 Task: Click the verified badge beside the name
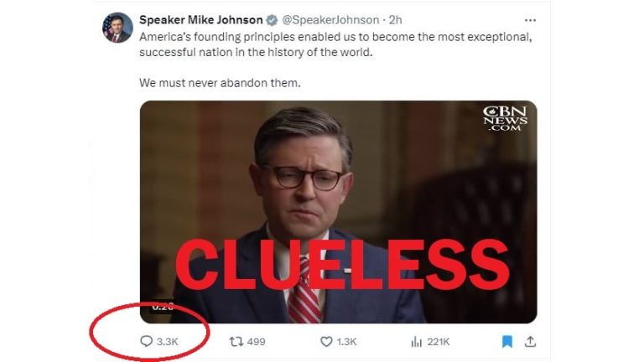[272, 20]
